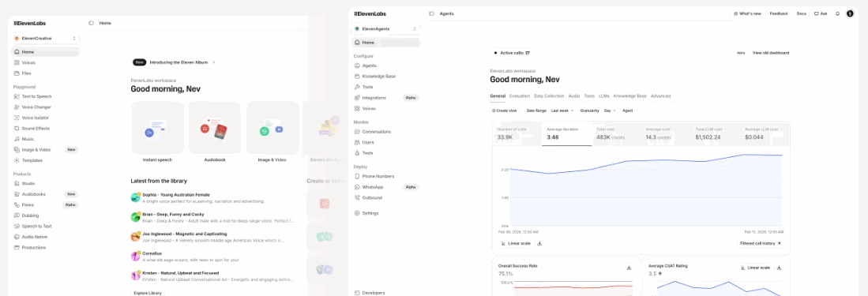Toggle sidebar panel icon beside Agents breadcrumb
This screenshot has width=868, height=296.
[431, 13]
